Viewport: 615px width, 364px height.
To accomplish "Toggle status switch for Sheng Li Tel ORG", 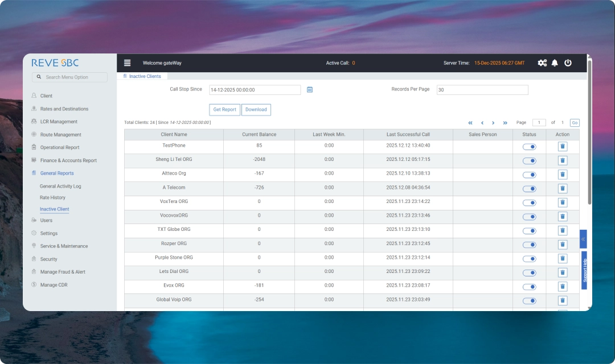I will (x=529, y=160).
